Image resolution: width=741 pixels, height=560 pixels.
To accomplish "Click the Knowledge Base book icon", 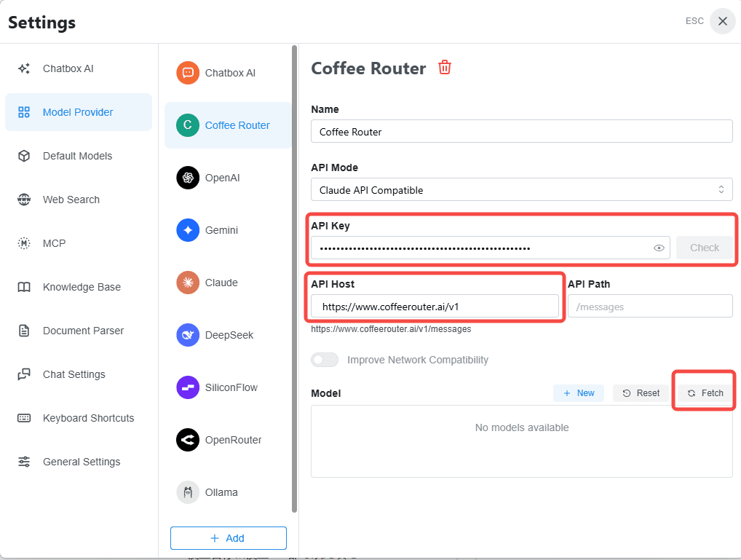I will [x=24, y=287].
